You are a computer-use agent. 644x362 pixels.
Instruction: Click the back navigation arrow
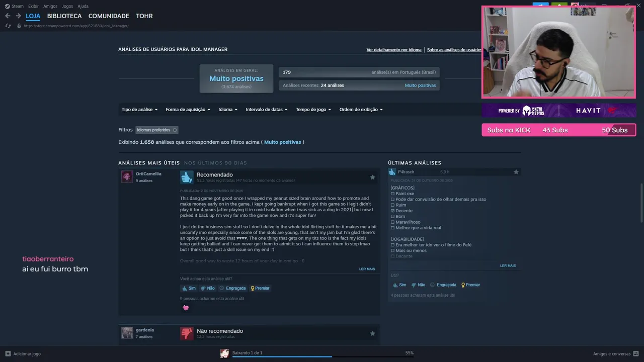[x=8, y=16]
